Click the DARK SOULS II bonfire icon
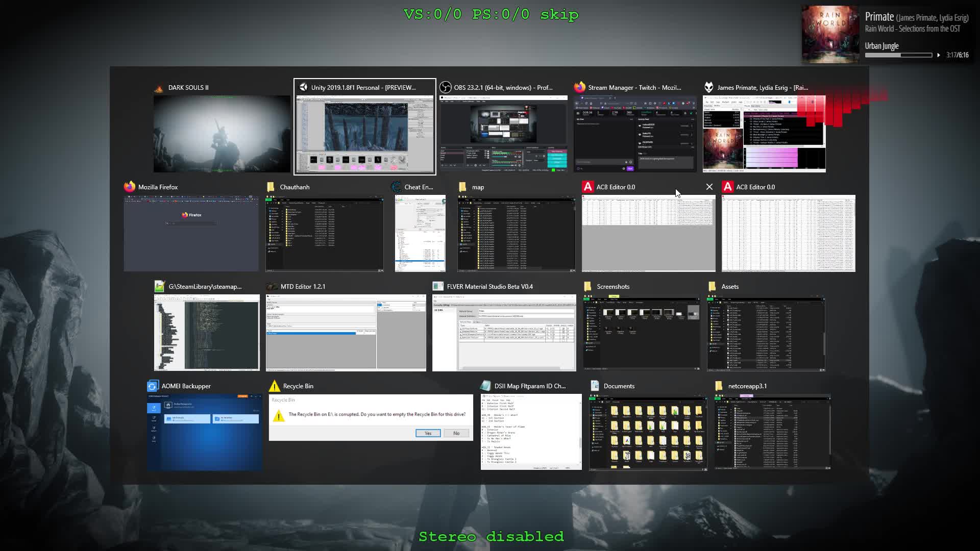 click(159, 88)
